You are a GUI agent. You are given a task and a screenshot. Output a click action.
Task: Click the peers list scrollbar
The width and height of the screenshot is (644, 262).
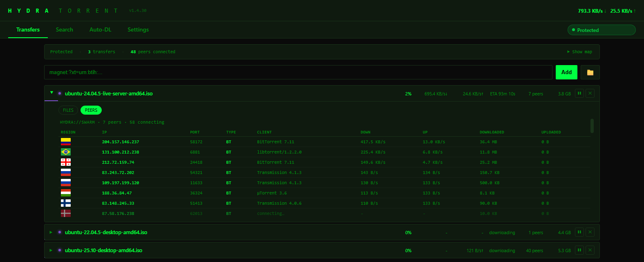click(x=592, y=126)
